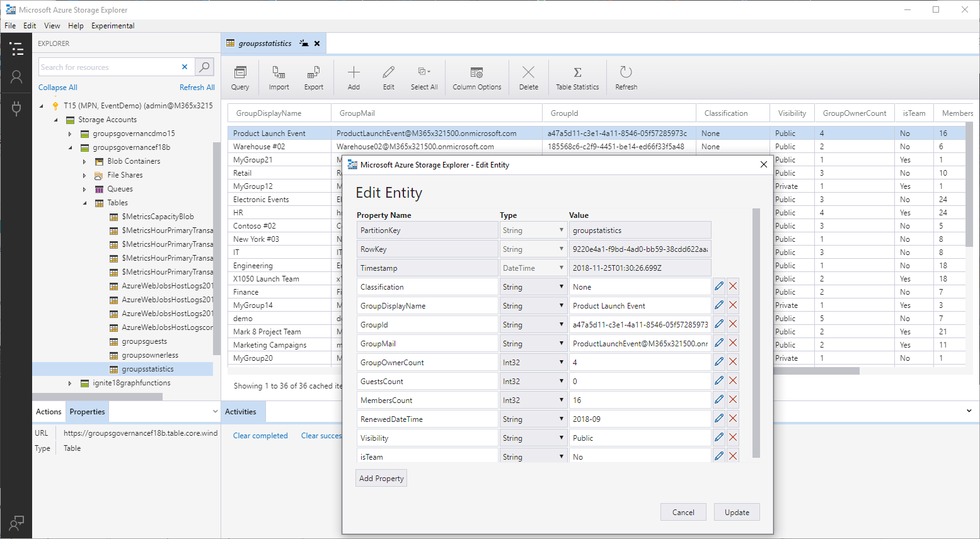Open the Experimental menu
Image resolution: width=980 pixels, height=539 pixels.
[113, 26]
